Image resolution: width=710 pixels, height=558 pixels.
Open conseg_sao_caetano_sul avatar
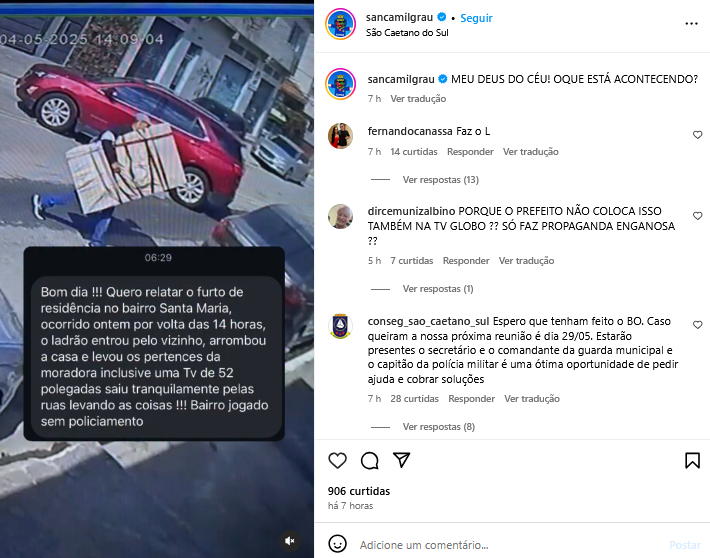tap(340, 326)
